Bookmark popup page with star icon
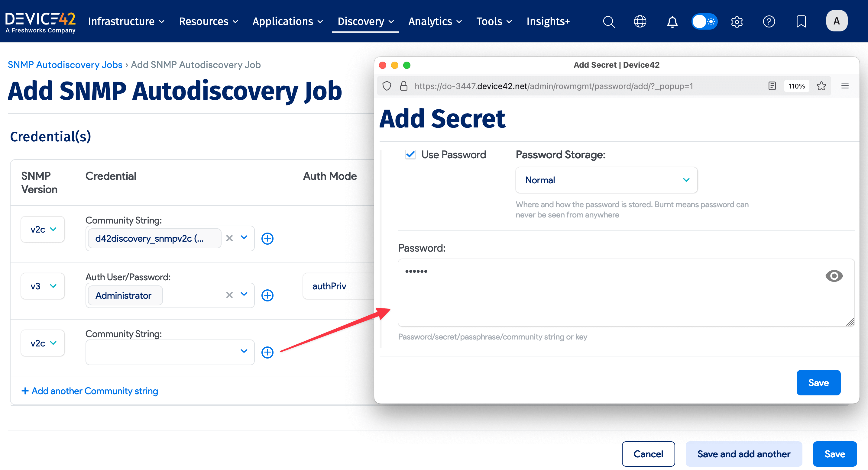The height and width of the screenshot is (470, 868). tap(821, 86)
